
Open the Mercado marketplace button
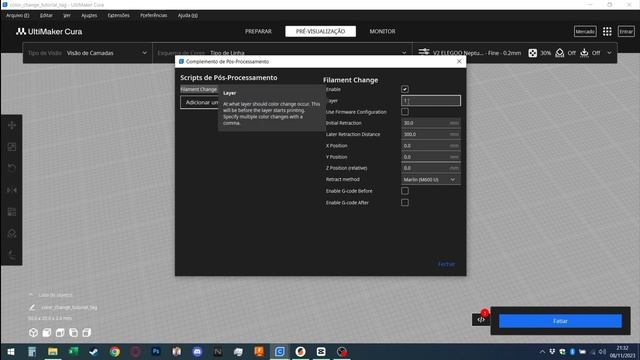point(584,31)
